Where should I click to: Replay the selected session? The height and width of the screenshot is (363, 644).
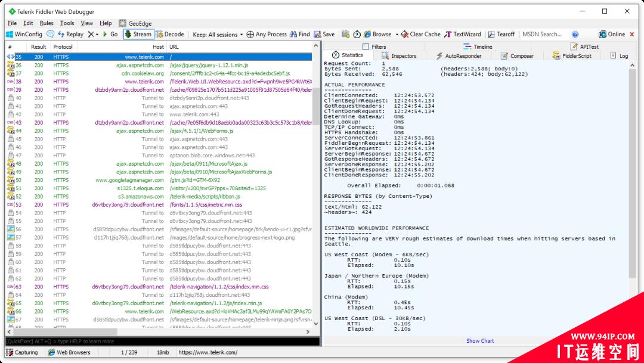point(70,35)
